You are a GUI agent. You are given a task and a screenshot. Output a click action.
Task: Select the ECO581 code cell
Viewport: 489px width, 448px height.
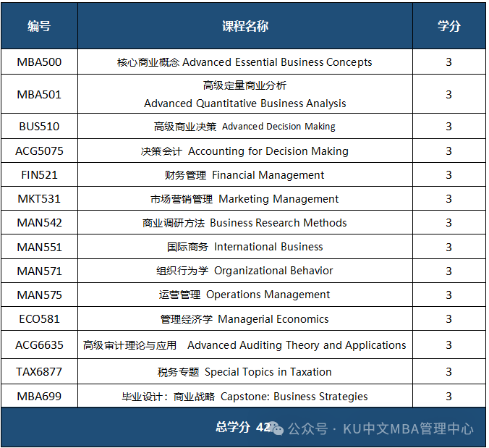(x=39, y=319)
